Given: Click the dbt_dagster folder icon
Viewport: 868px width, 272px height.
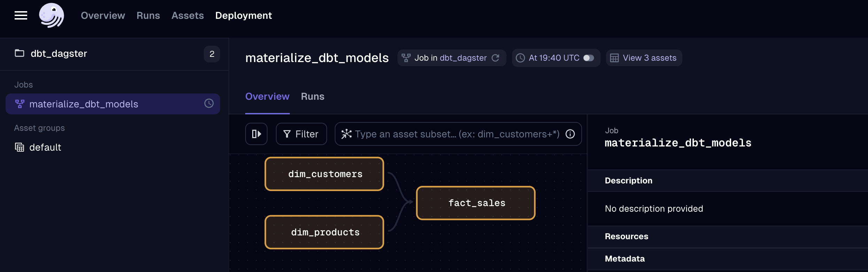Looking at the screenshot, I should (20, 53).
